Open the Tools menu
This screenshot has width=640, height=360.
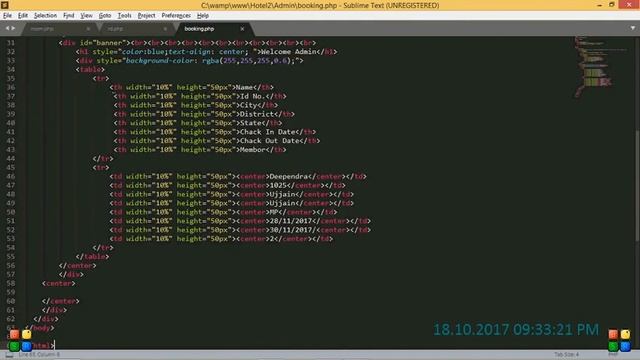(124, 16)
